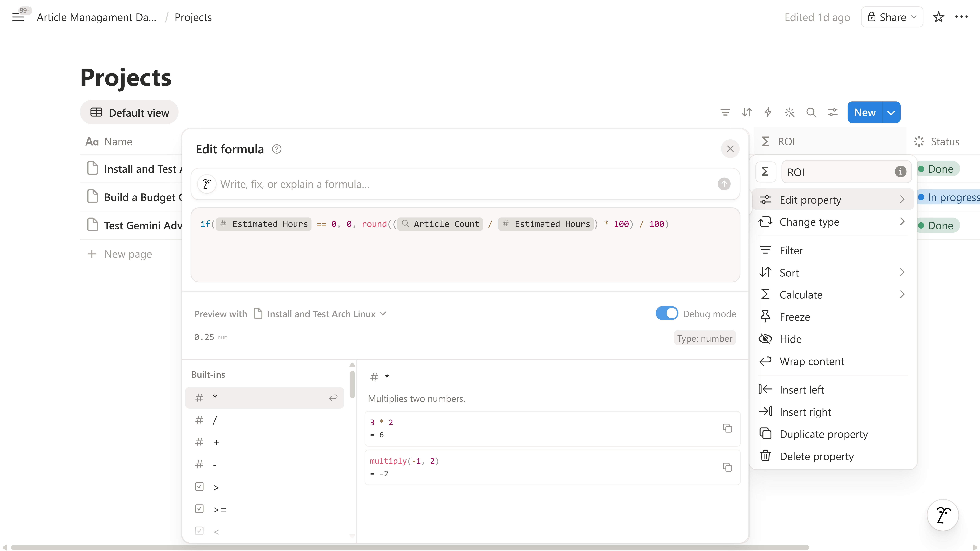Choose Insert left
This screenshot has height=551, width=980.
pyautogui.click(x=833, y=390)
